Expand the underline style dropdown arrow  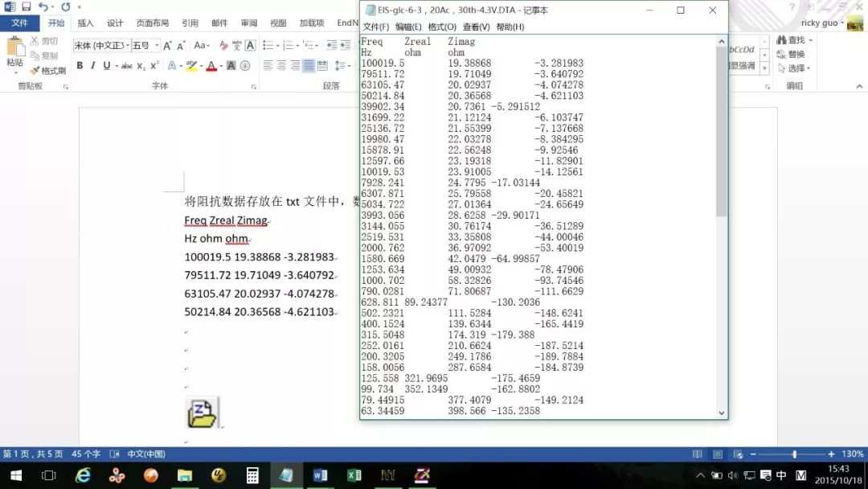(117, 66)
